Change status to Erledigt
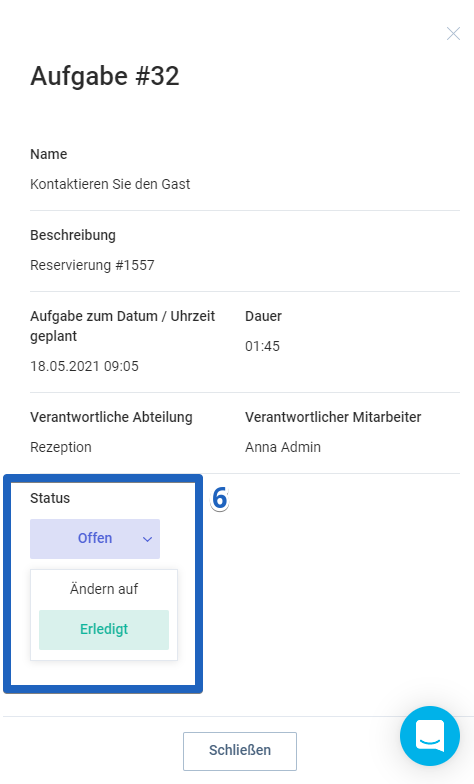474x784 pixels. 104,630
